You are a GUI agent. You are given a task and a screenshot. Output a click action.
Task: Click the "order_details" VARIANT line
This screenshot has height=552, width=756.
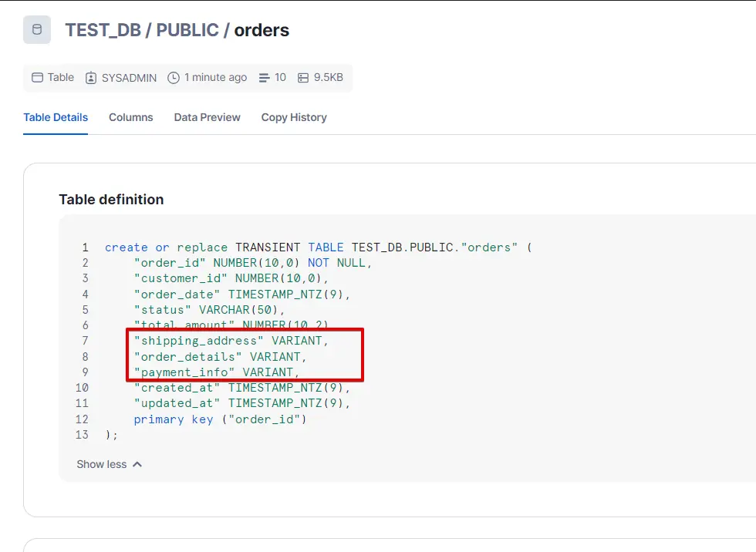click(x=221, y=357)
